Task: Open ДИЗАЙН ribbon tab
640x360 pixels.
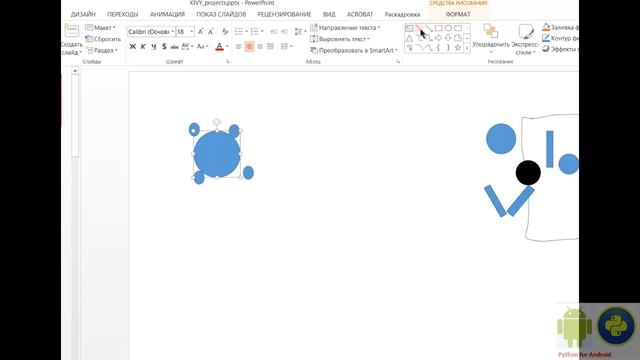Action: click(x=83, y=14)
